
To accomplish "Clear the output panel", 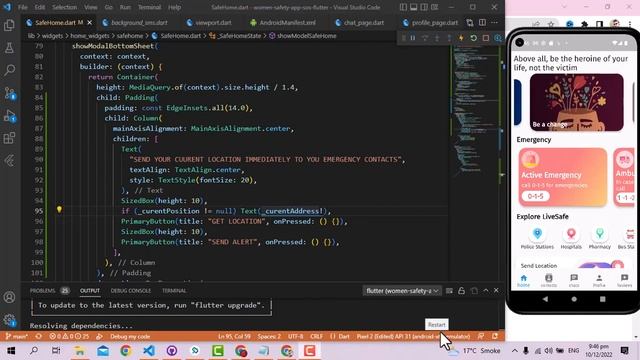I will 449,291.
